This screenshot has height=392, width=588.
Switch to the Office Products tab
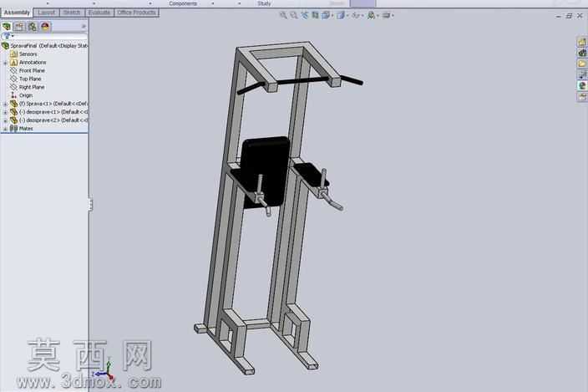point(136,13)
